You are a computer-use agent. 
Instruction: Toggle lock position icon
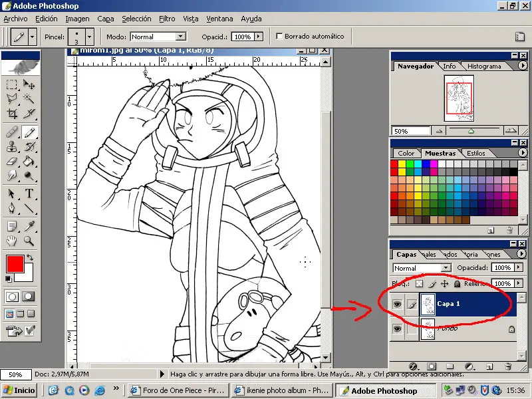pos(444,284)
